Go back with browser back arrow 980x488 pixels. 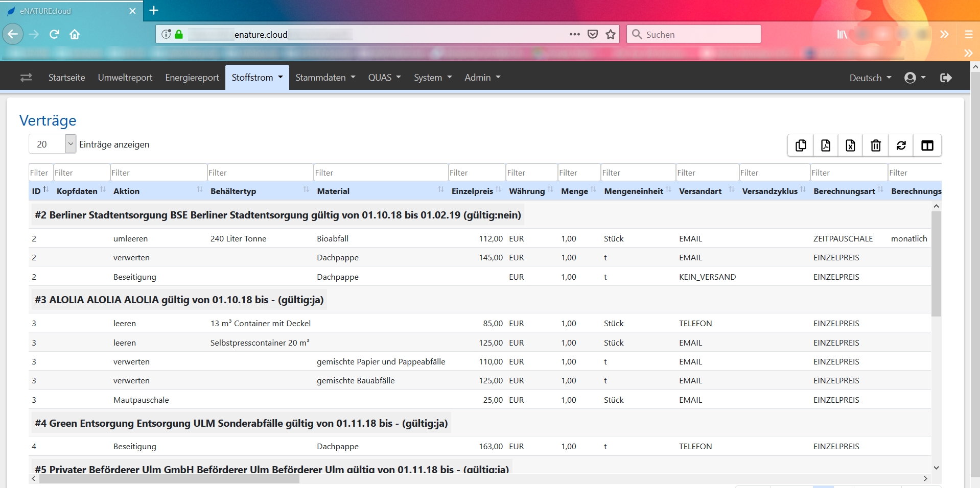(13, 34)
